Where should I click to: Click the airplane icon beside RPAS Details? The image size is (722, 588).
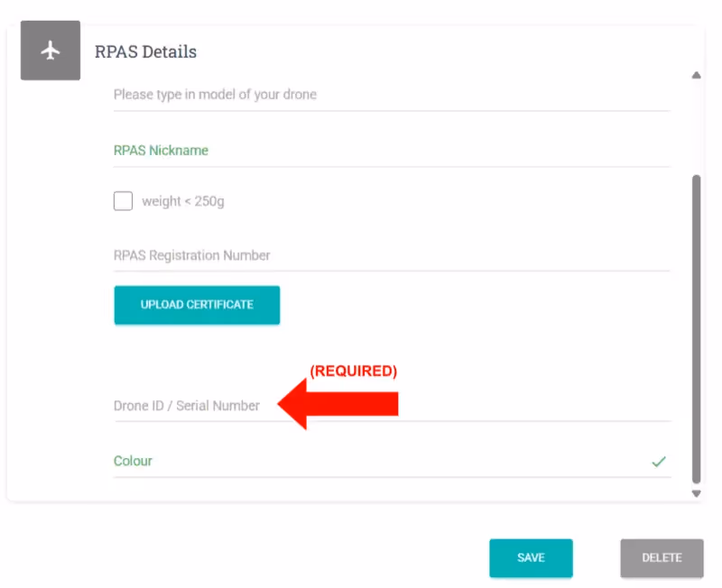51,51
